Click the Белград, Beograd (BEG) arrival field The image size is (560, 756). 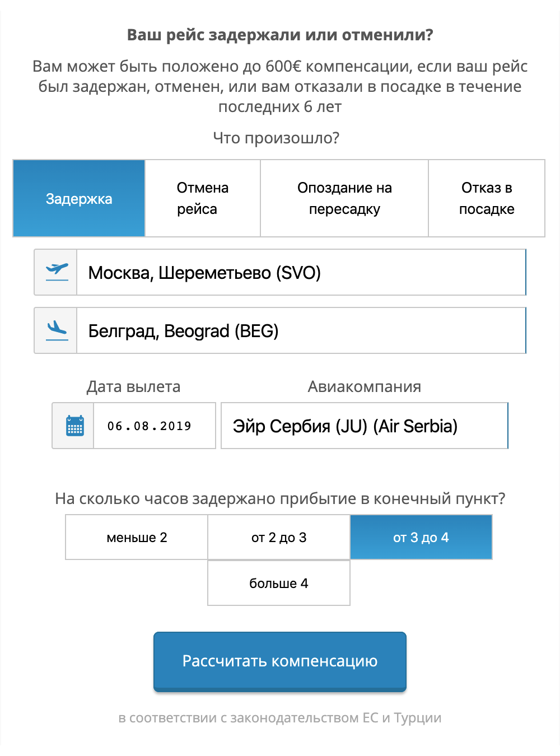(301, 330)
